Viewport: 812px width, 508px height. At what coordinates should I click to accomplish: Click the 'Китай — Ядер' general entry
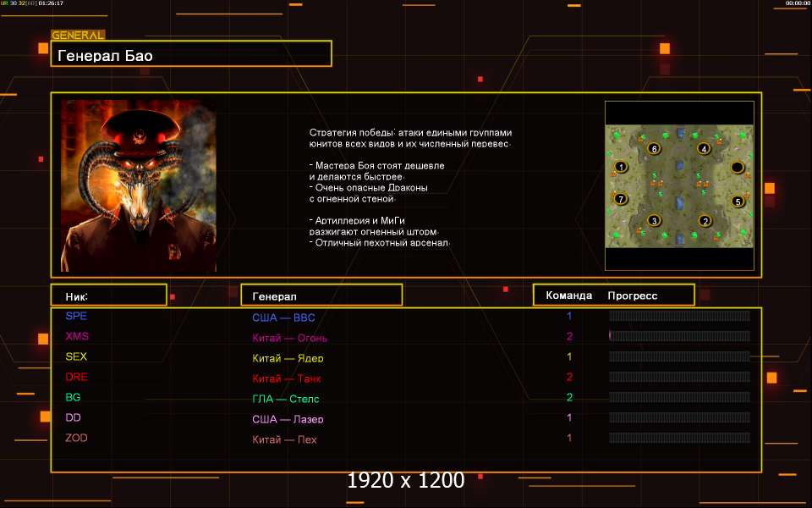[x=288, y=358]
